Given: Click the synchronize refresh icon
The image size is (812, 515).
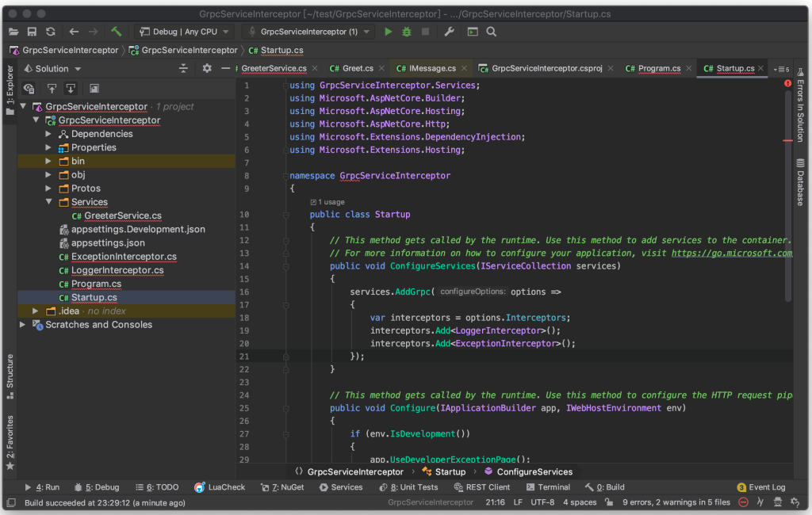Looking at the screenshot, I should click(51, 32).
